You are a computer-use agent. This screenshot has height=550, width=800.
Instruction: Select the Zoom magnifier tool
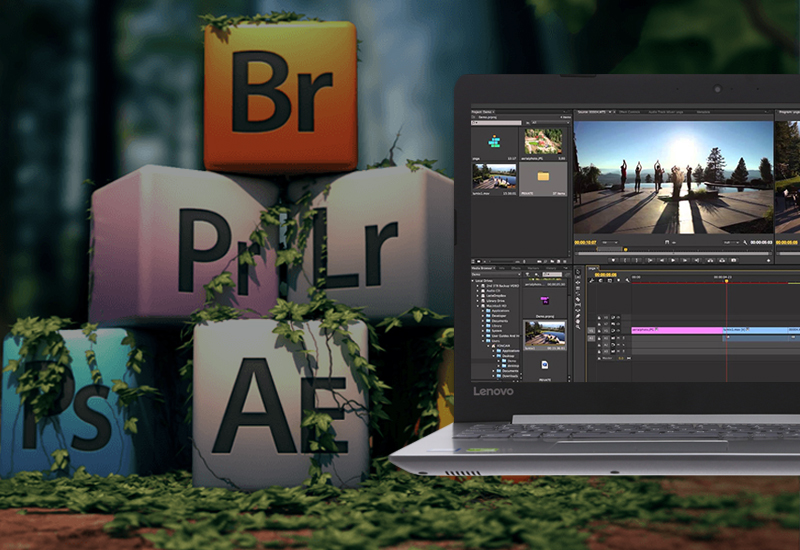(x=578, y=327)
